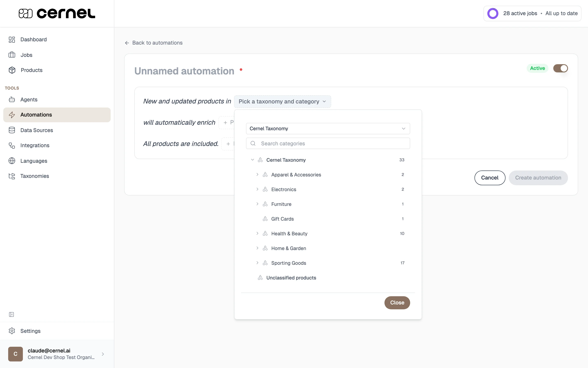Click the Cernel Taxonomy root category icon
This screenshot has height=368, width=588.
[260, 160]
